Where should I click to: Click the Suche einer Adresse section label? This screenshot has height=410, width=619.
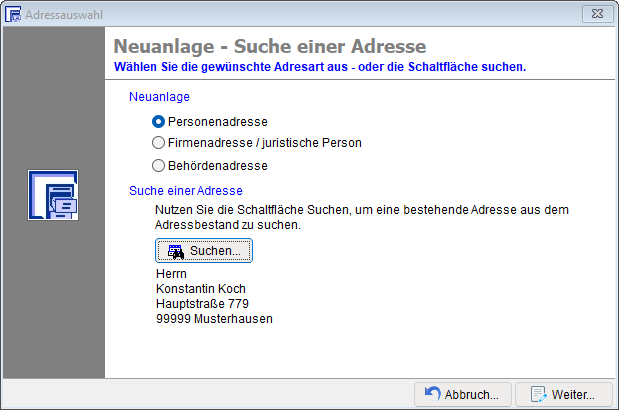(x=186, y=190)
